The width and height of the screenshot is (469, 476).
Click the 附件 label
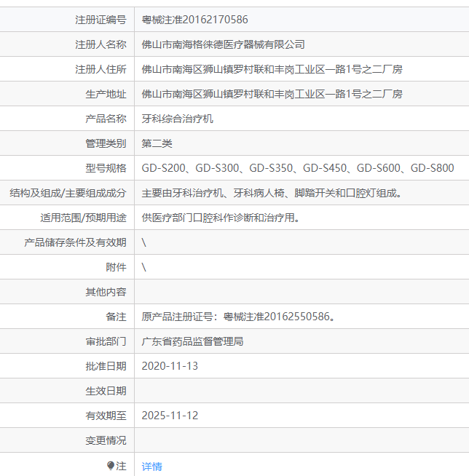tap(116, 267)
